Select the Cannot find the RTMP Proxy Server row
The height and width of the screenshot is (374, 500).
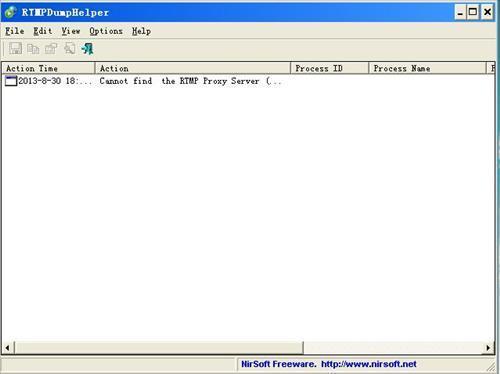pos(248,81)
